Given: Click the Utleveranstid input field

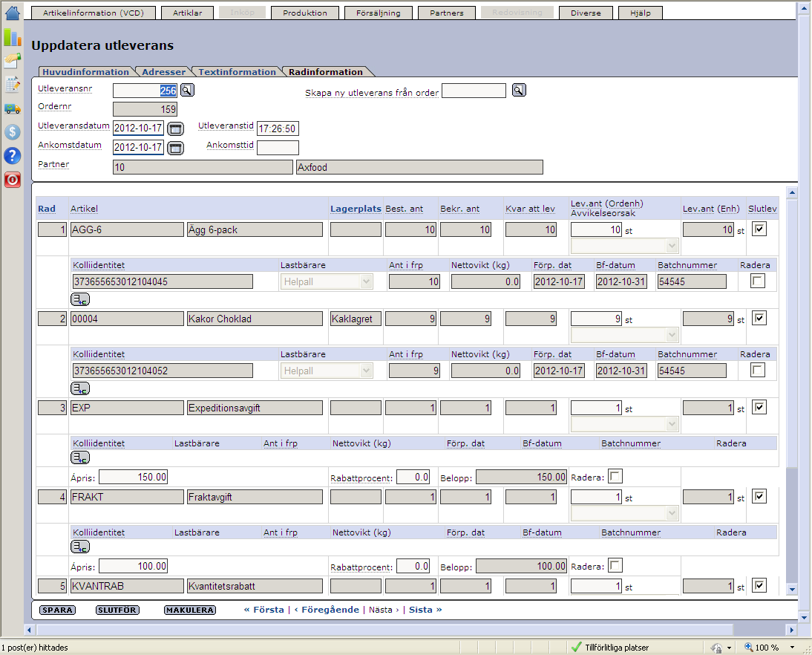Looking at the screenshot, I should click(x=278, y=128).
